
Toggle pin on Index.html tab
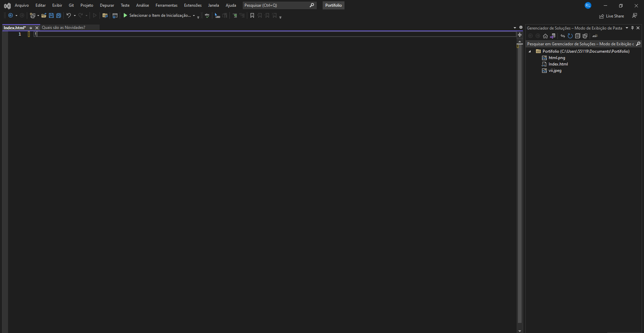pos(31,28)
